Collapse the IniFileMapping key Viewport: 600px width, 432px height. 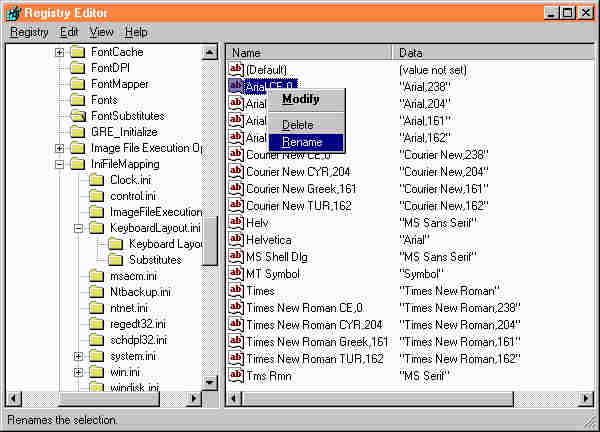coord(59,164)
